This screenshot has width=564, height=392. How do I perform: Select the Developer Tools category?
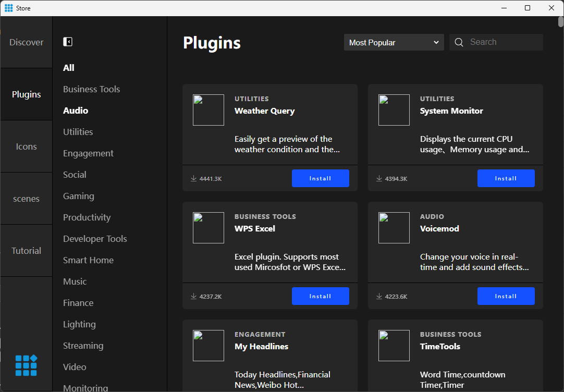pyautogui.click(x=95, y=239)
